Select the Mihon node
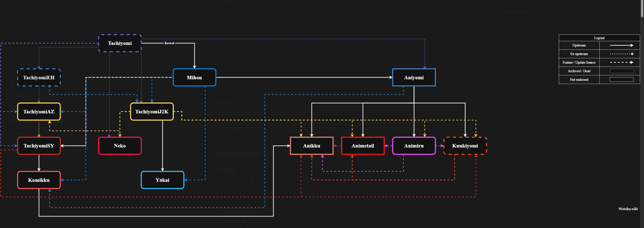This screenshot has height=228, width=644. [194, 78]
